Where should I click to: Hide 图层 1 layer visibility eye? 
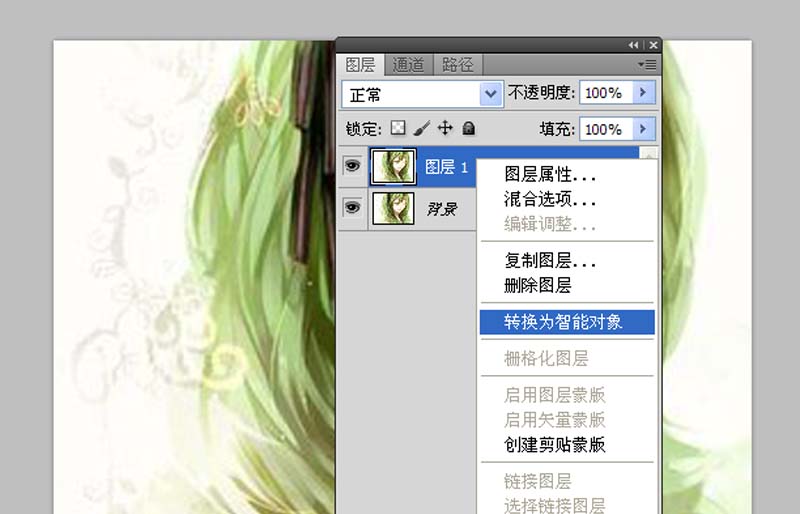click(x=353, y=166)
